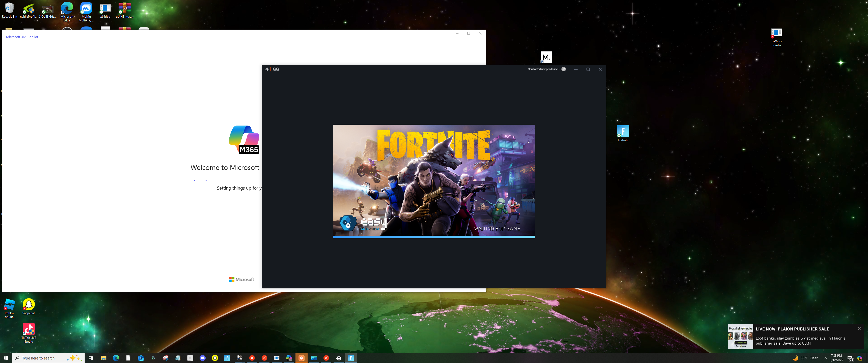Select the x64dbg desktop icon

point(105,10)
